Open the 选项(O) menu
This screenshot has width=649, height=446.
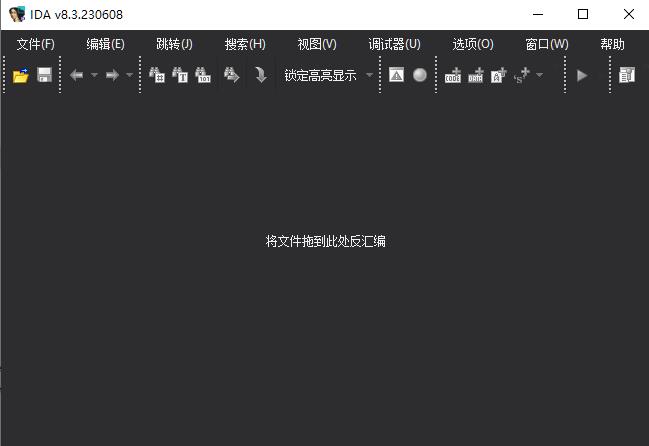(473, 44)
